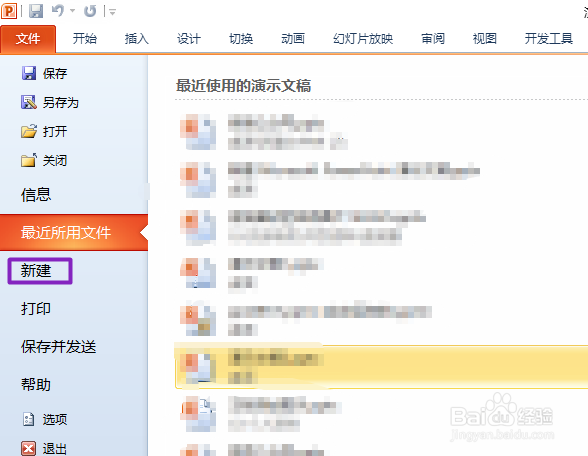The image size is (588, 456).
Task: Click the Undo arrow icon
Action: tap(57, 11)
